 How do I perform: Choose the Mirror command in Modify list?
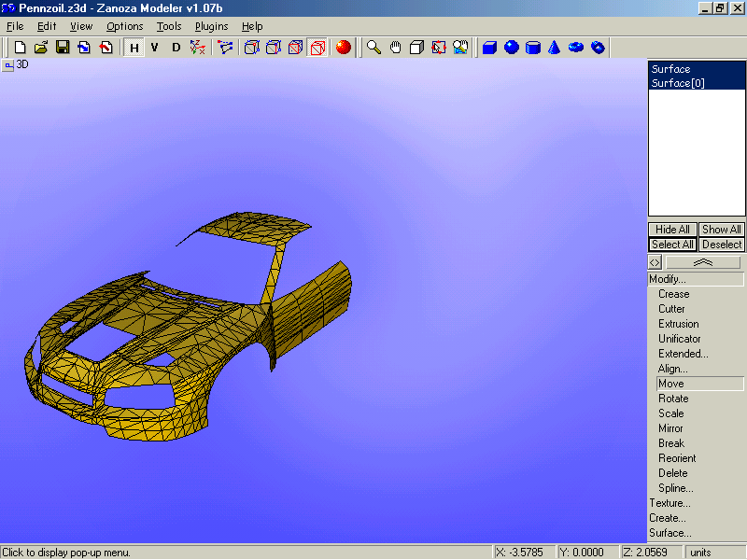tap(670, 428)
